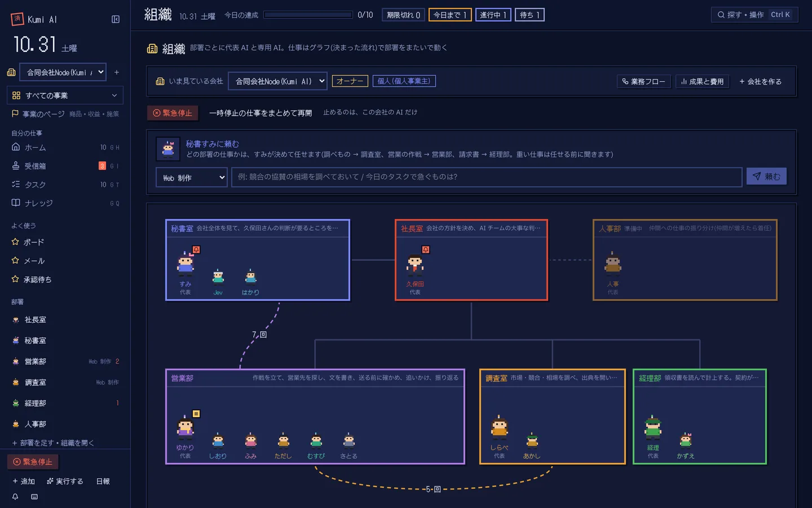Viewport: 812px width, 508px height.
Task: Select the しらべ avatar in 調査室
Action: coord(500,428)
